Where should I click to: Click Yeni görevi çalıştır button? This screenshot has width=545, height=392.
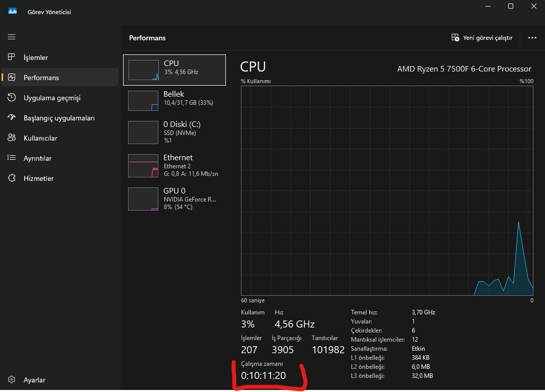pos(482,37)
